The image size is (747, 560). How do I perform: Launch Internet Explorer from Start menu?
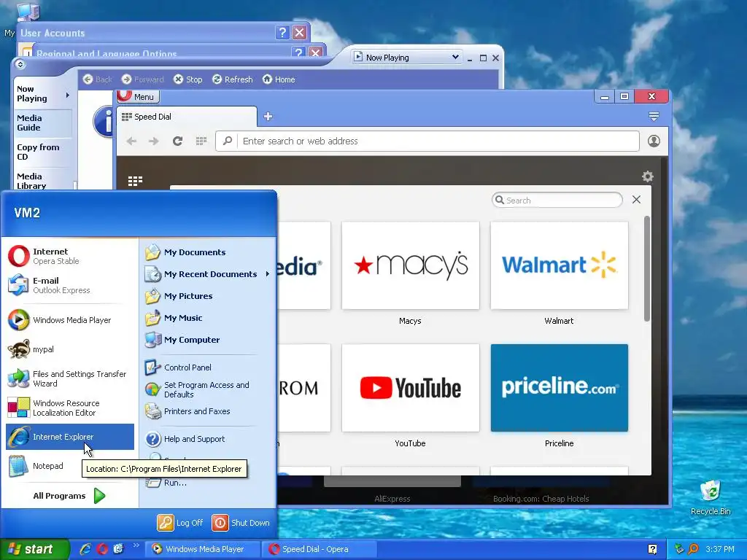click(70, 437)
